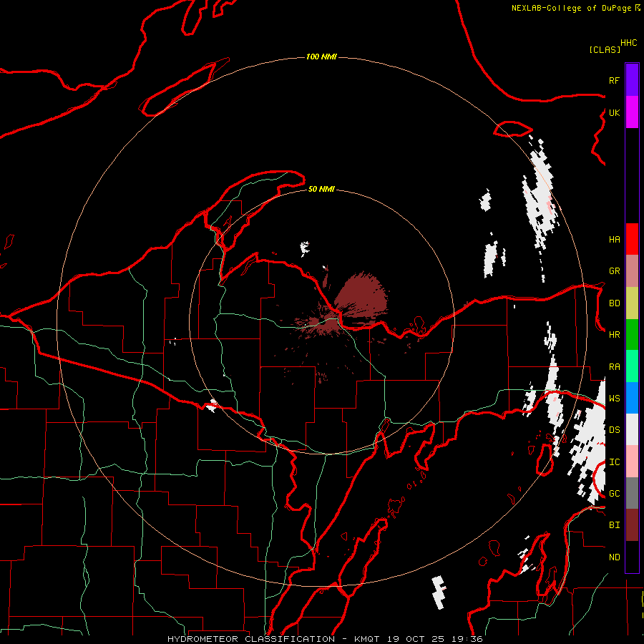Click the 100 NMI range ring label
Screen dimensions: 644x644
click(321, 57)
